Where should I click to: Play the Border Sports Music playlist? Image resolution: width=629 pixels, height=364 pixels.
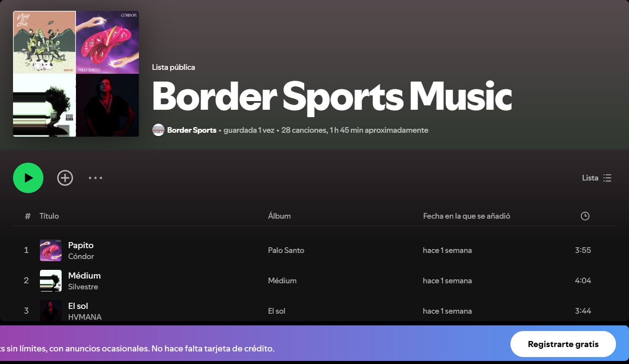tap(28, 178)
